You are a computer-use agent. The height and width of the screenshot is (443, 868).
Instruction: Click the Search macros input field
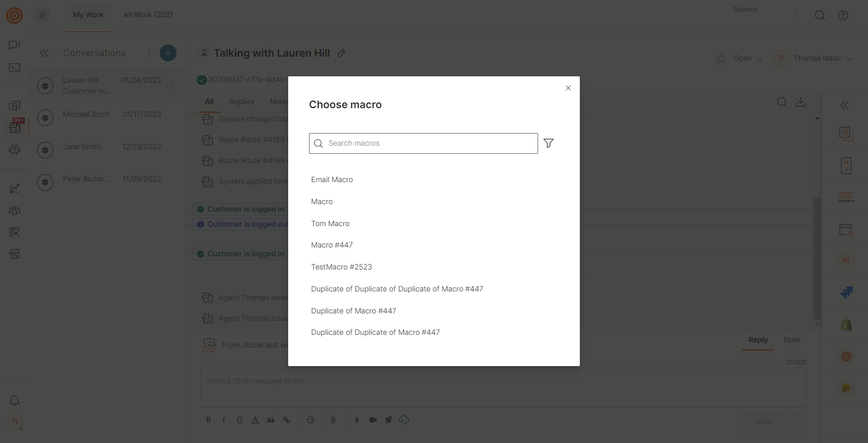[428, 143]
